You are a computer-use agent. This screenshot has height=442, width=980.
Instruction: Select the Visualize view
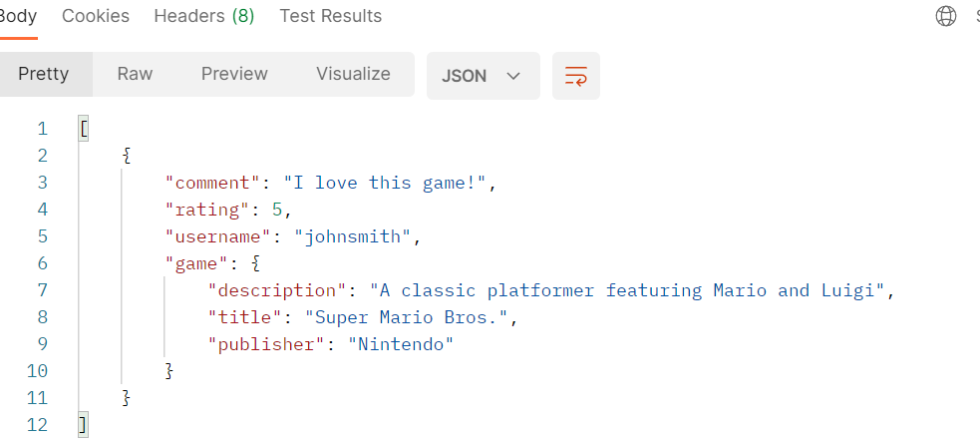point(353,74)
